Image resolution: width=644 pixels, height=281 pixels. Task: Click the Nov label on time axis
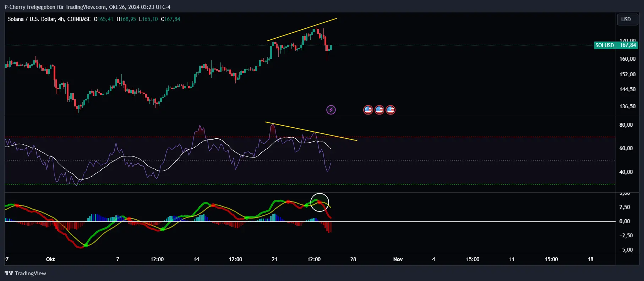click(398, 259)
